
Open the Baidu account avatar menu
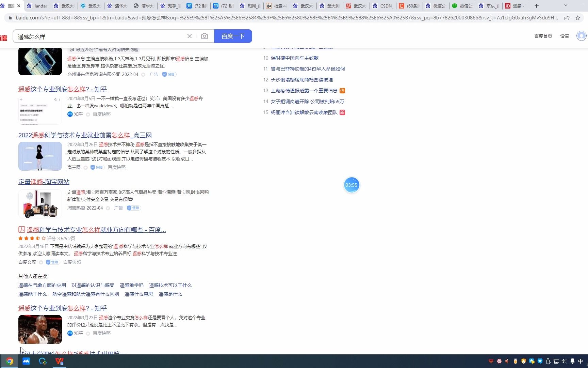[x=582, y=36]
